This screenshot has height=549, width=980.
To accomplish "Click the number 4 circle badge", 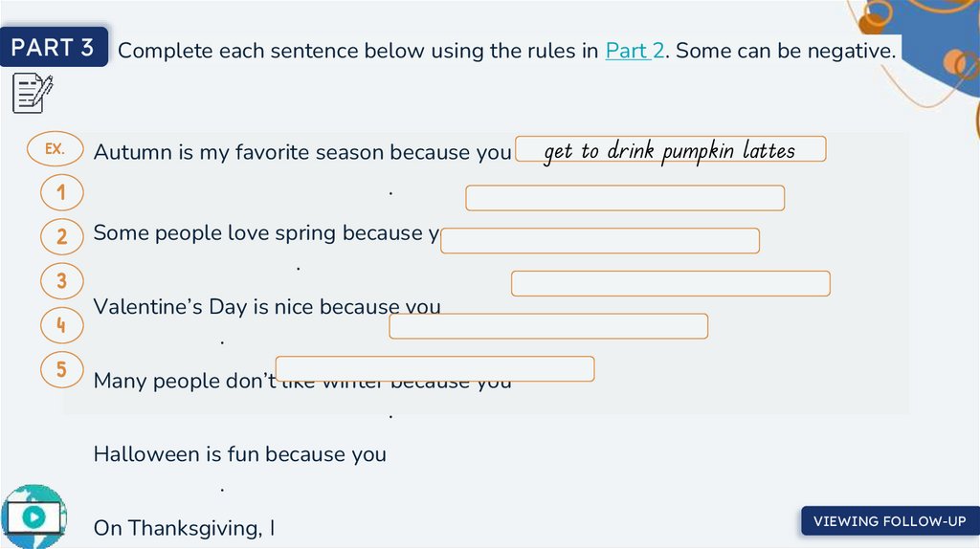I will (61, 326).
